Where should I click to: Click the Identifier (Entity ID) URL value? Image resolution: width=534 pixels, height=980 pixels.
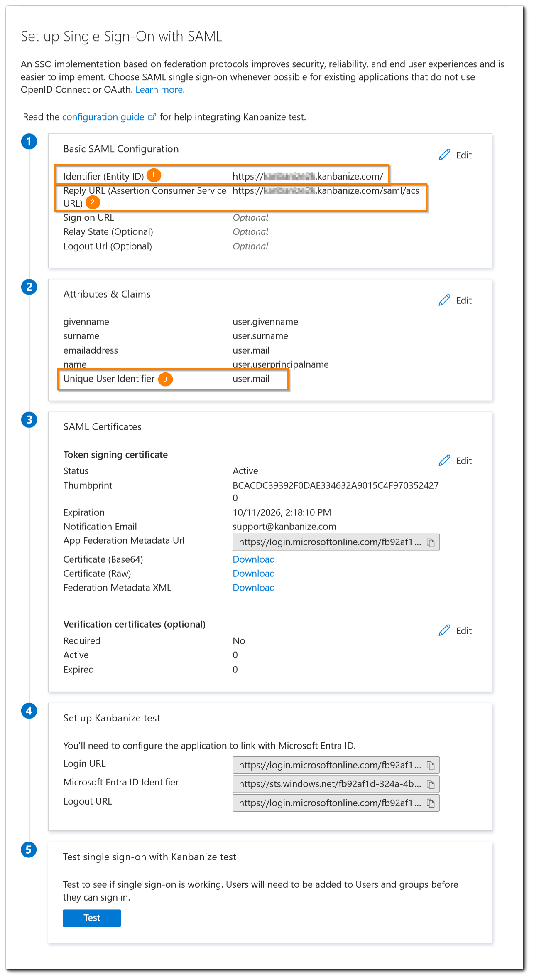[308, 176]
